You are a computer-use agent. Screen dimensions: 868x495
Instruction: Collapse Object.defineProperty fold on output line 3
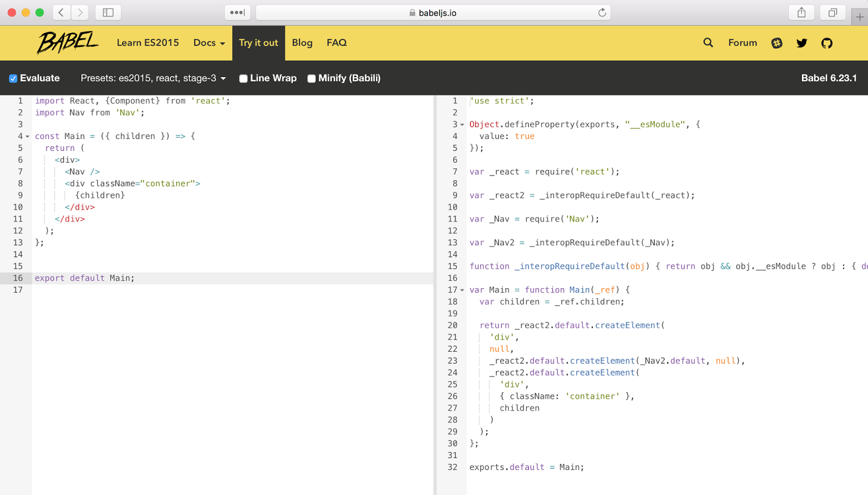tap(462, 124)
